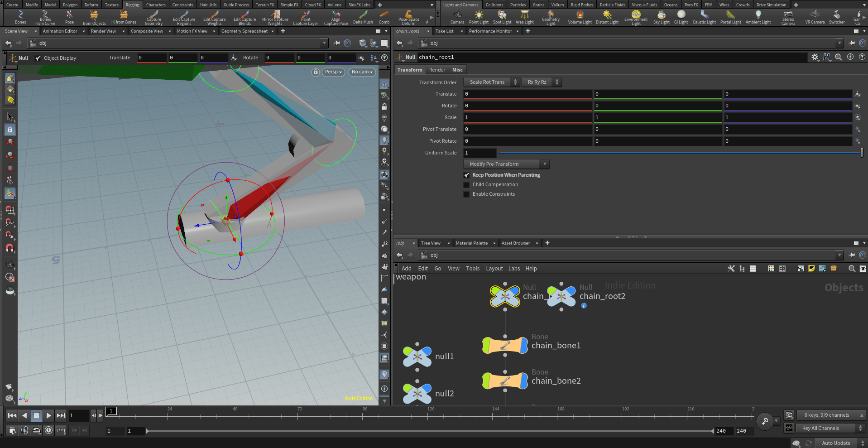Expand the Modify Pre-Transform menu
Screen dimensions: 868x448
pyautogui.click(x=506, y=164)
